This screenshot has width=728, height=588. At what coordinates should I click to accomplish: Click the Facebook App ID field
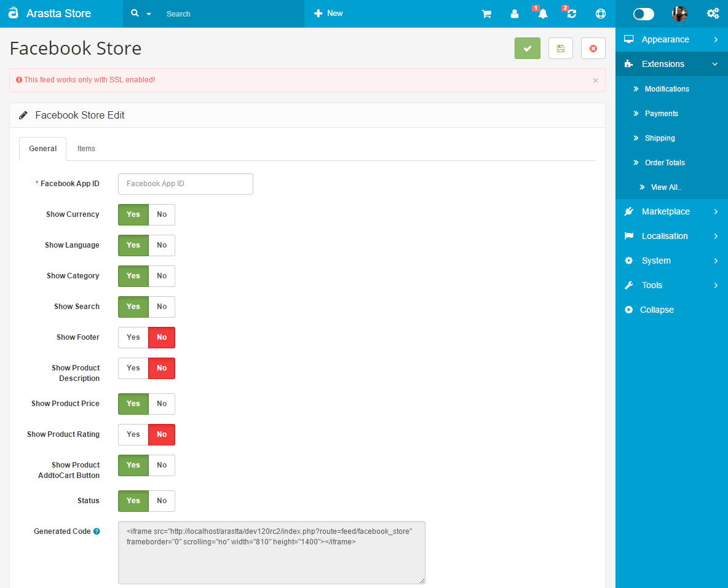point(186,184)
